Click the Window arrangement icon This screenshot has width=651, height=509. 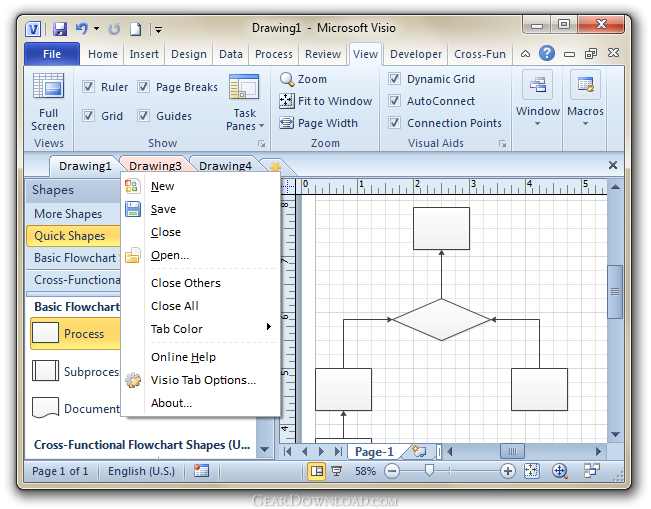(537, 85)
